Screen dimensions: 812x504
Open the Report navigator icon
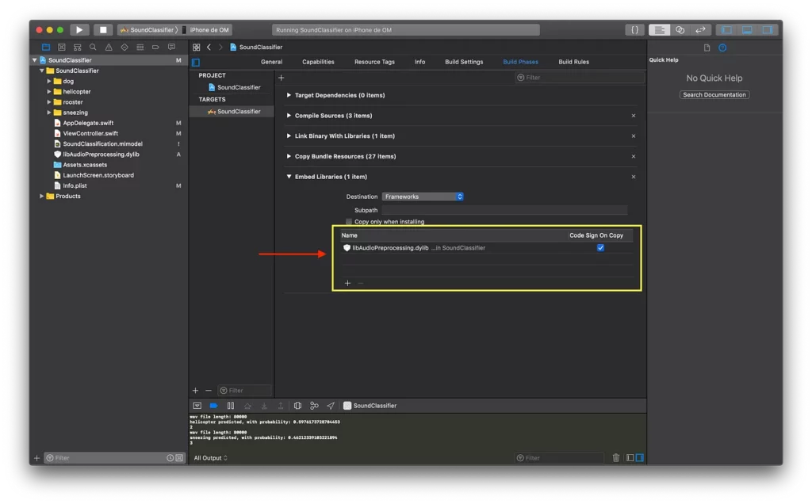pyautogui.click(x=171, y=47)
